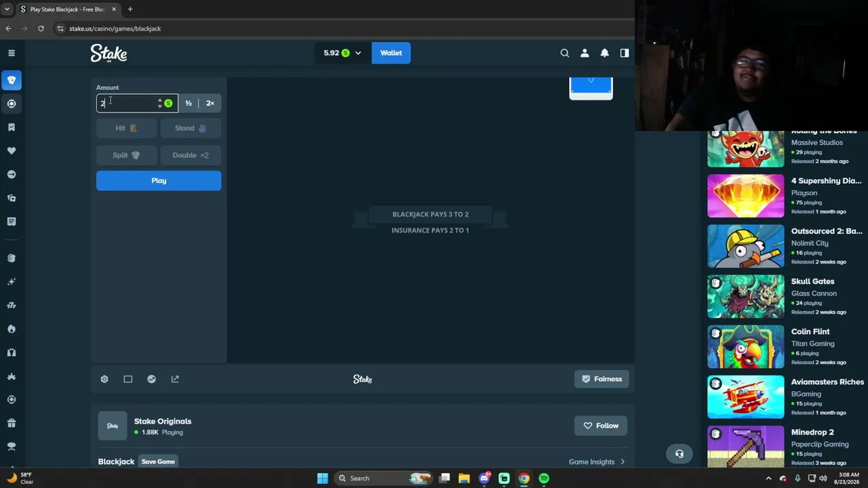
Task: Click the 'Stake Originals' provider name
Action: pos(163,421)
